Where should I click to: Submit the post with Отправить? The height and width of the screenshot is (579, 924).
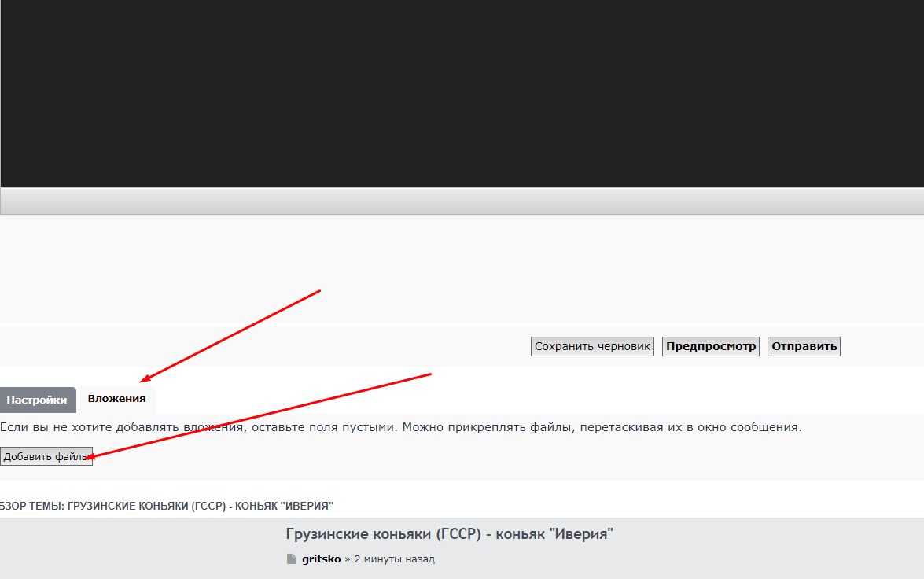804,346
